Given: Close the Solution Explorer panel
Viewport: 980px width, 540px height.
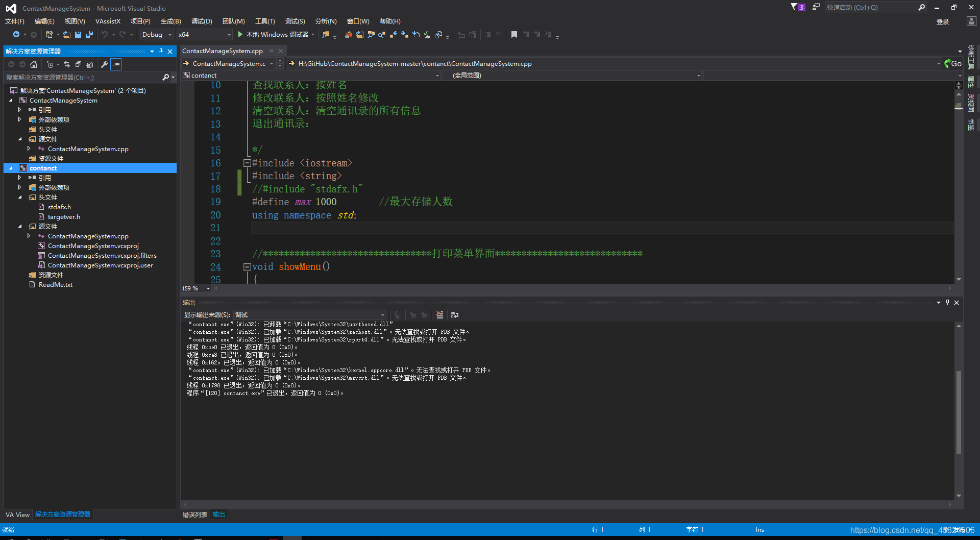Looking at the screenshot, I should (x=170, y=52).
